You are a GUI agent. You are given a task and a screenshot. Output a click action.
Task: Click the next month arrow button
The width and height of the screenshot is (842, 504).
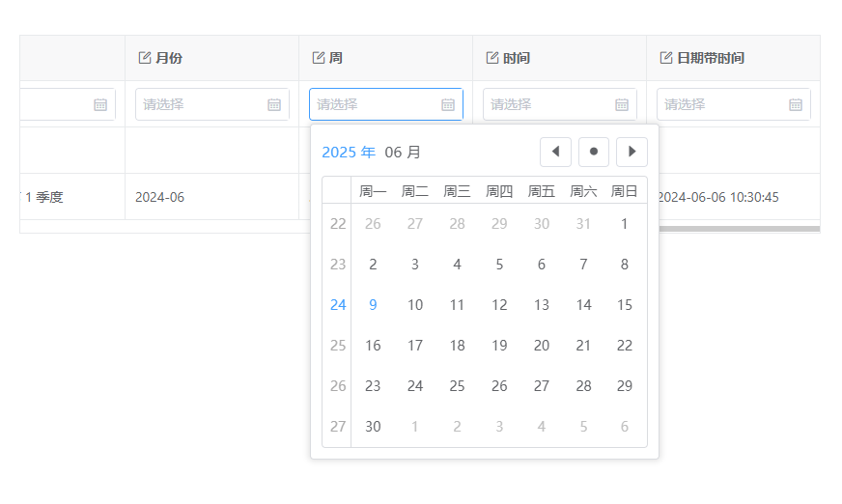click(631, 152)
